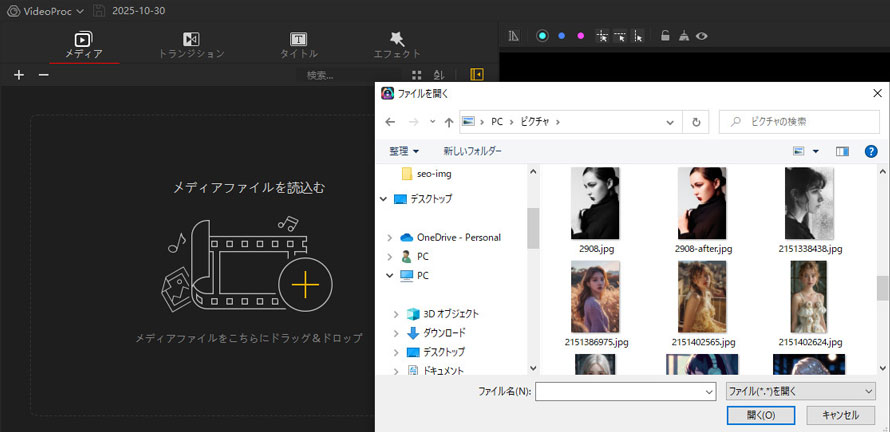Switch to the エフェクト tab
Screen dimensions: 890x432
pyautogui.click(x=397, y=46)
